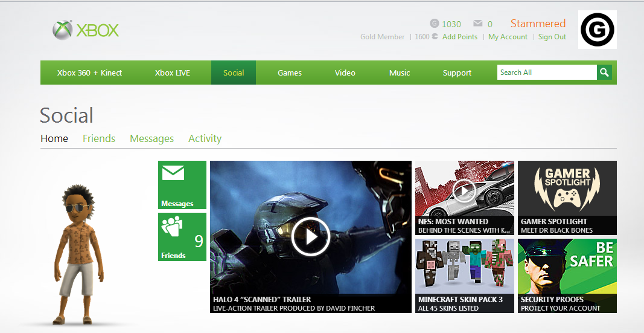
Task: Click the message count 0
Action: (x=489, y=24)
